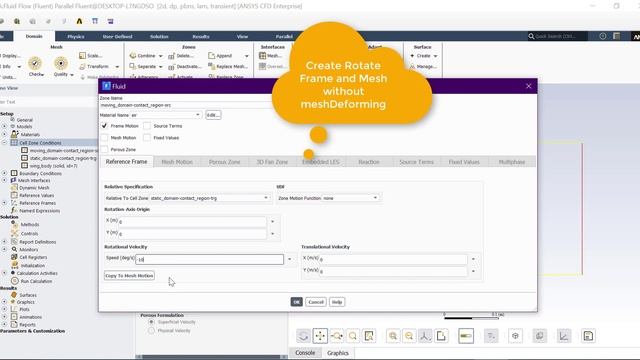Switch to the Graphics tab
Screen dimensions: 640x360
pyautogui.click(x=338, y=353)
